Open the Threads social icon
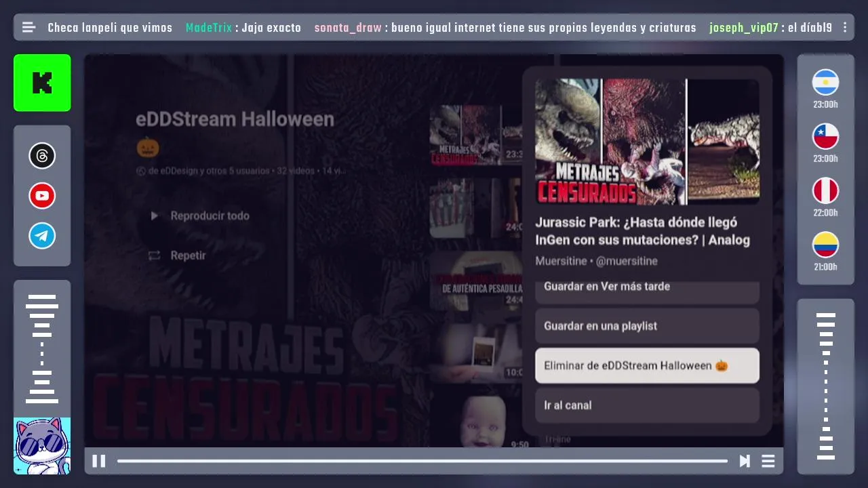 42,156
